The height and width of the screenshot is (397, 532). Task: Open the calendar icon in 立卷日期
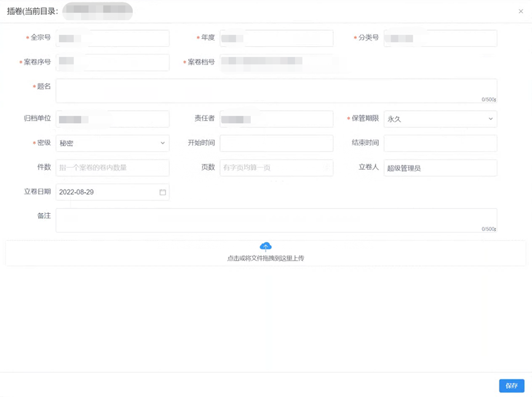(x=163, y=192)
